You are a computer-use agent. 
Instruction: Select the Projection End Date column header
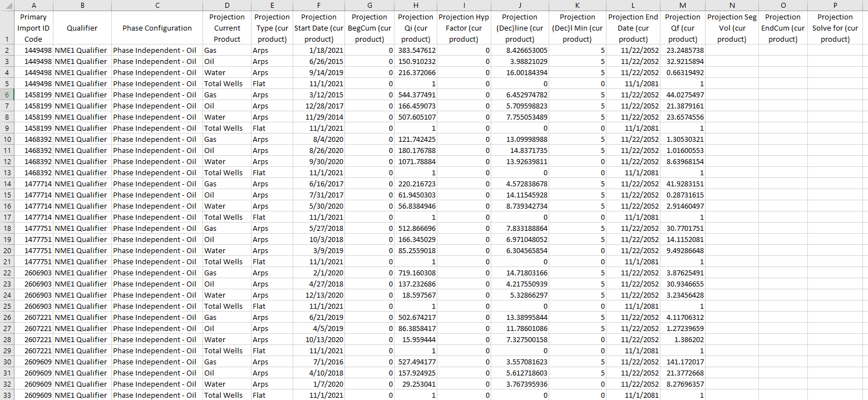tap(633, 6)
